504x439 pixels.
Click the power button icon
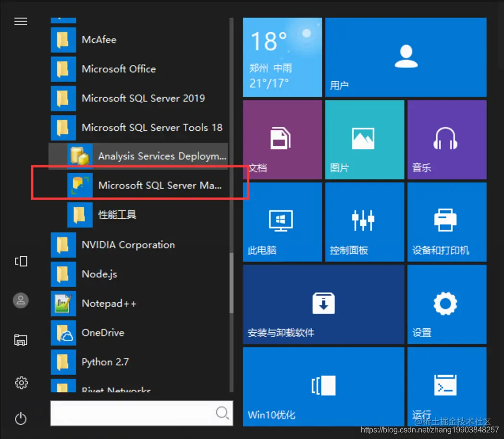click(21, 419)
